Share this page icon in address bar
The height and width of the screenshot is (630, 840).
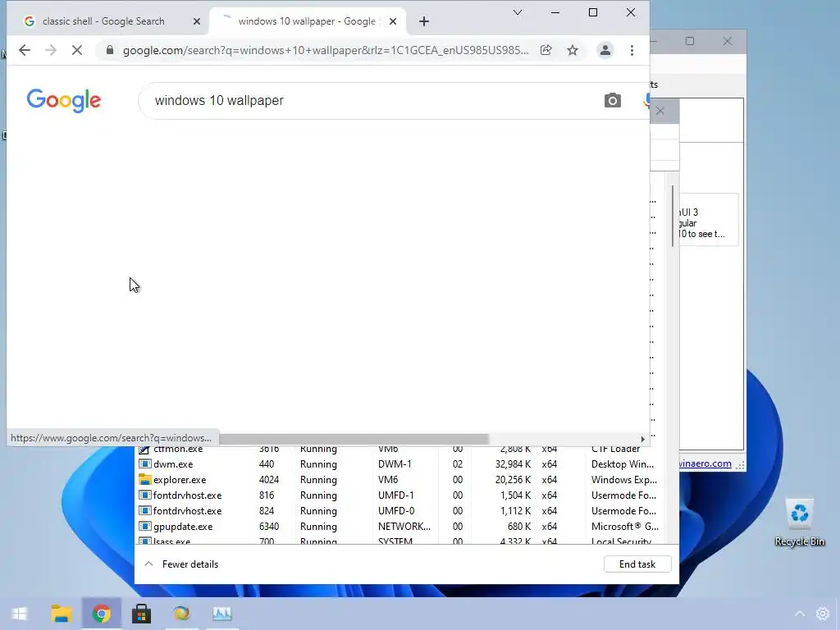click(546, 50)
